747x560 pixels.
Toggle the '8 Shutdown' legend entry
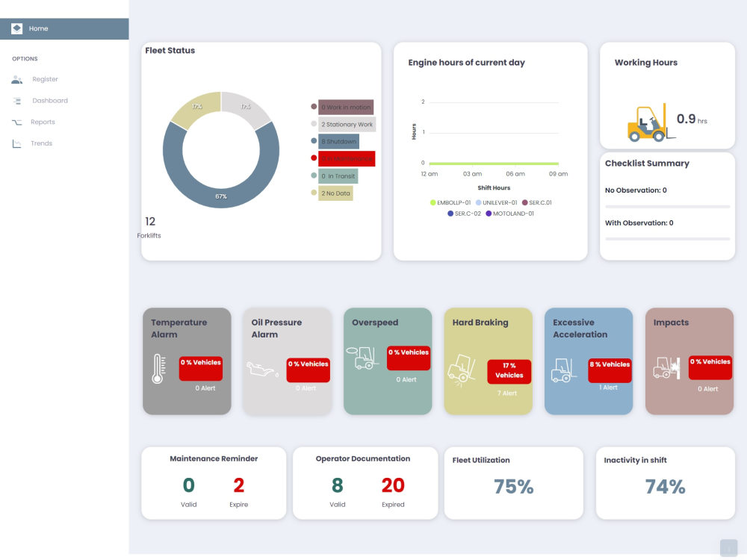pos(338,142)
